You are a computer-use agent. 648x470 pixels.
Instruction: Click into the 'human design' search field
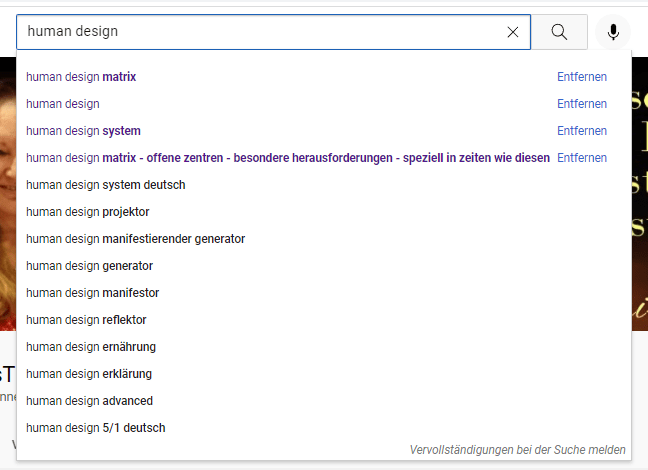260,32
